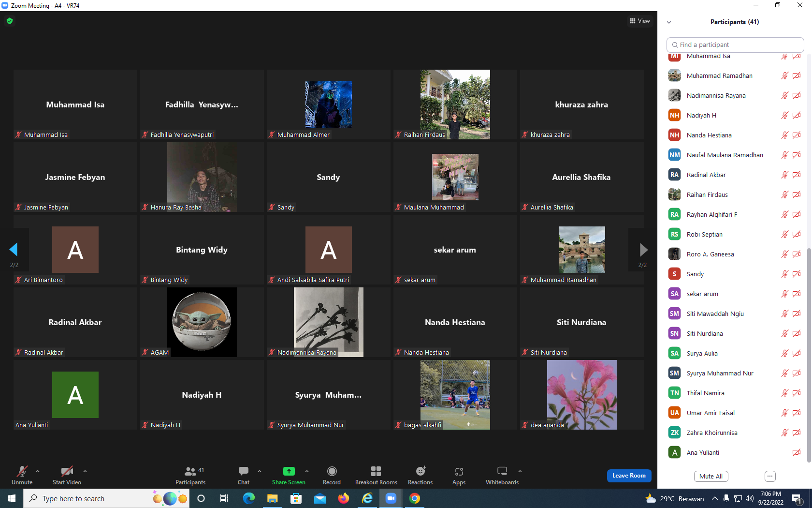Open the Reactions menu

[x=420, y=475]
